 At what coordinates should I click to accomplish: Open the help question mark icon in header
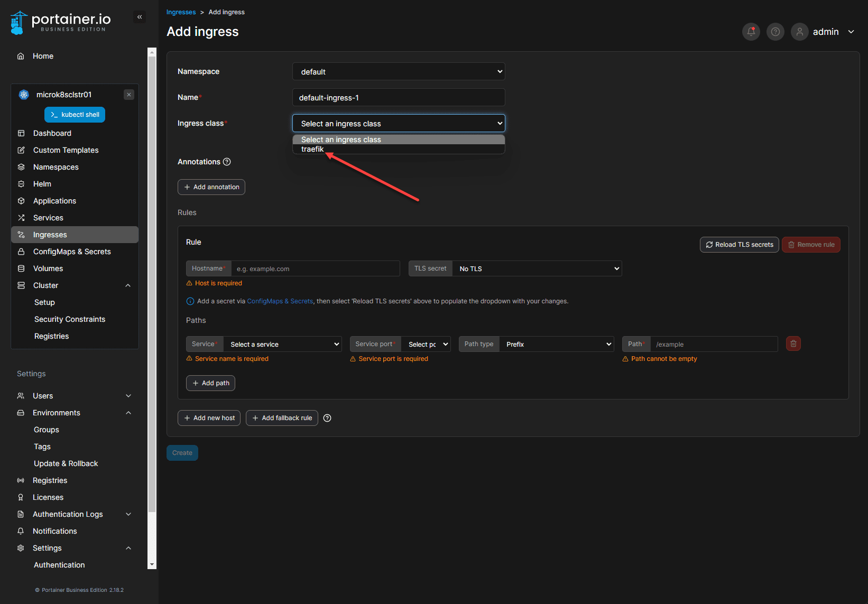775,32
